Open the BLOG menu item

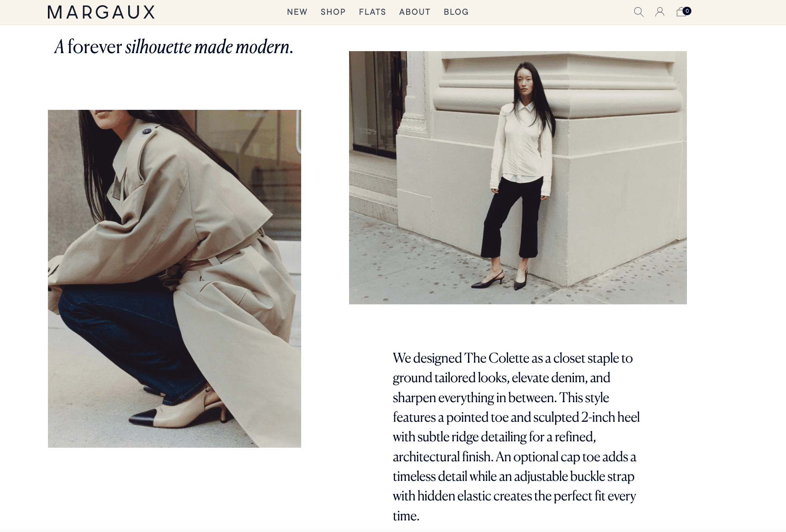[456, 12]
